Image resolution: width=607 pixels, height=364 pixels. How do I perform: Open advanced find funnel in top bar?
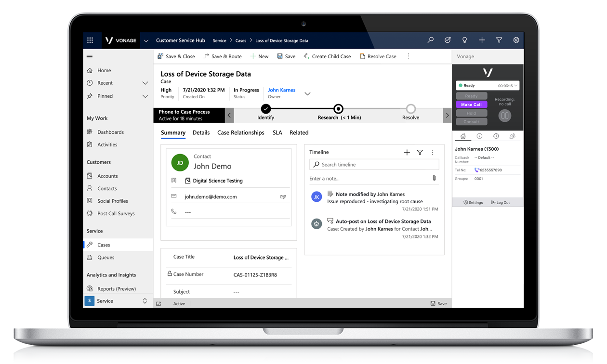tap(499, 40)
